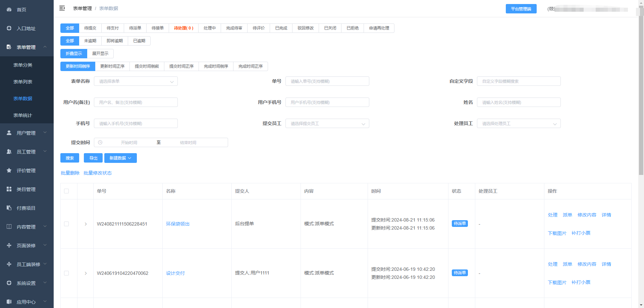Select the 已逾期 filter tab
The width and height of the screenshot is (644, 308).
[139, 41]
